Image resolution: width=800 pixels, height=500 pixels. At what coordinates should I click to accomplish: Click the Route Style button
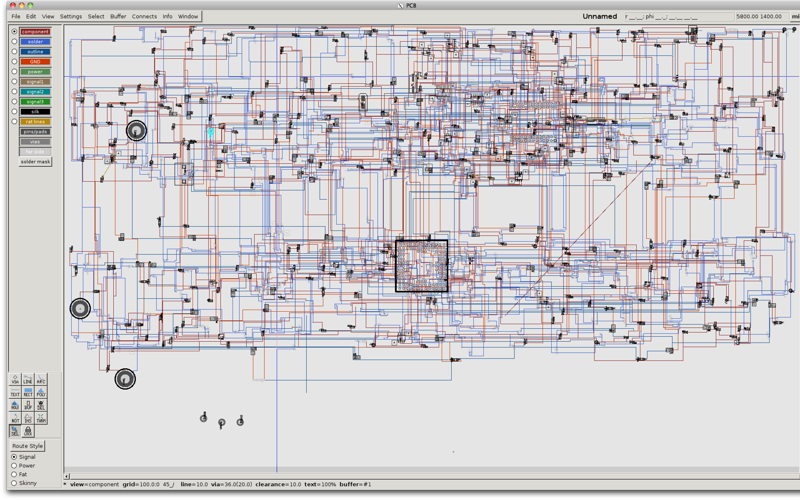[x=28, y=446]
